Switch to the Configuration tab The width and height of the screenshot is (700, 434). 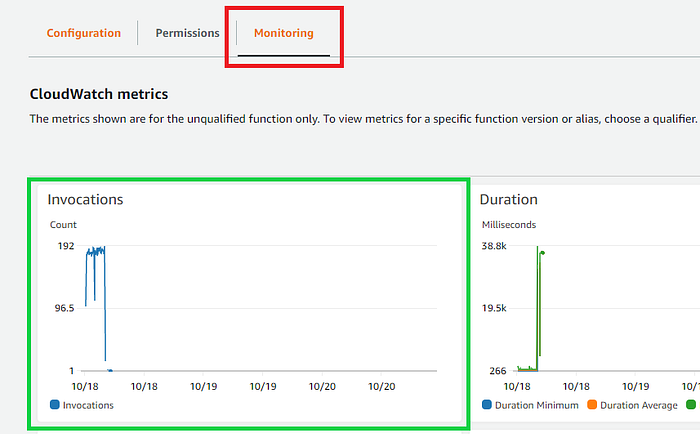pos(83,33)
